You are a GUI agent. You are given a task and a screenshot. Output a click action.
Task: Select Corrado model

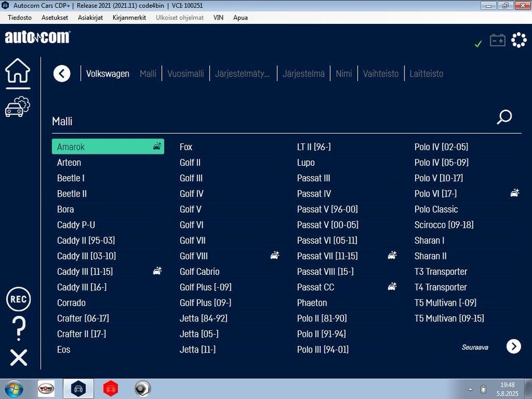71,303
